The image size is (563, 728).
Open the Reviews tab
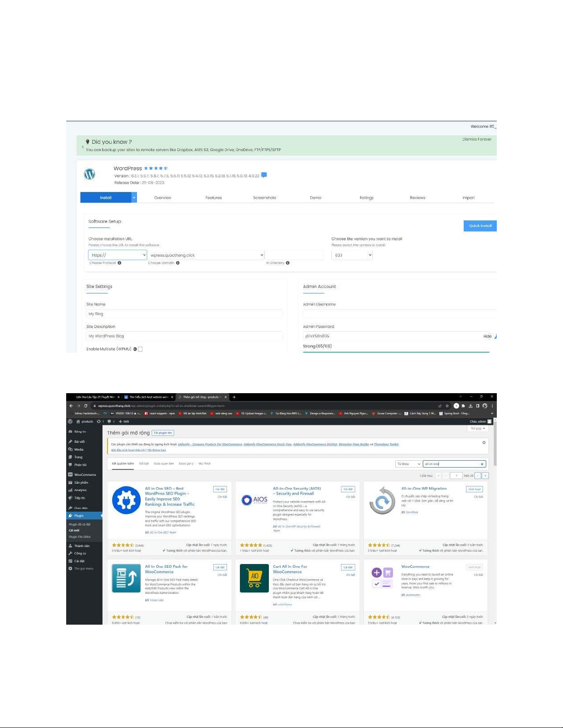(417, 198)
